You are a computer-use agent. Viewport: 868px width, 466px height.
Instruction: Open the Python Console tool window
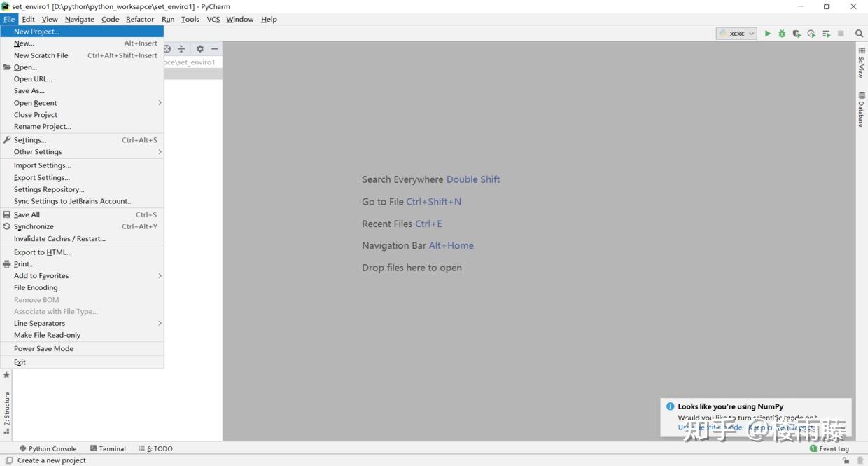[x=48, y=448]
